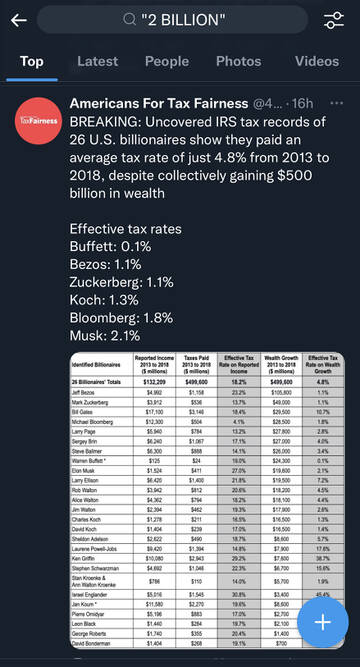Image resolution: width=360 pixels, height=667 pixels.
Task: Tap the tweet text starting BREAKING
Action: click(x=199, y=157)
